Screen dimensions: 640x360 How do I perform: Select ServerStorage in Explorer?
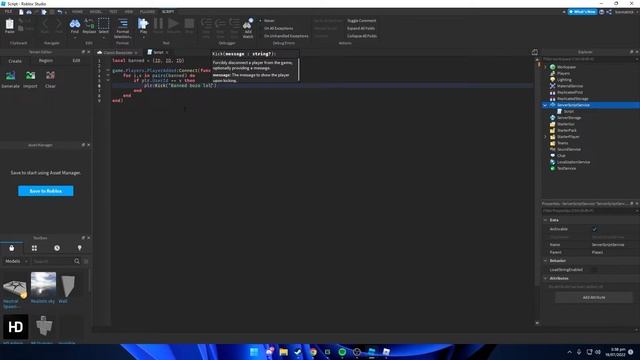coord(569,118)
